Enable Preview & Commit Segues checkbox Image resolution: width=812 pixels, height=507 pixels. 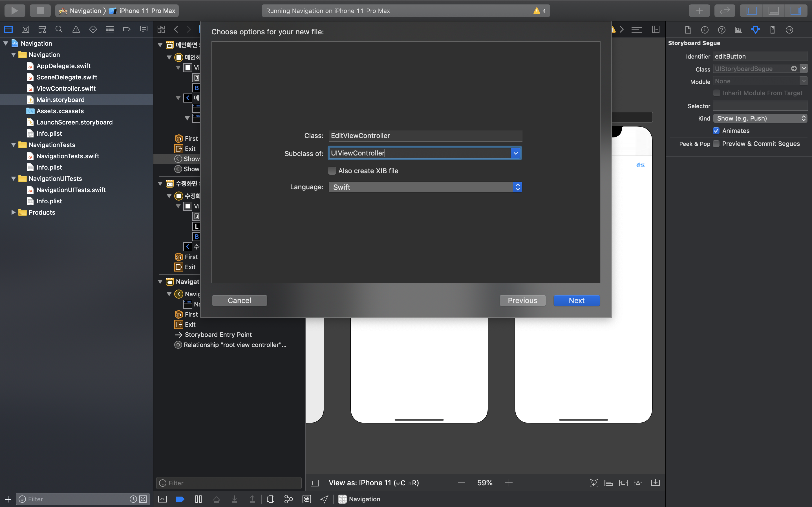pyautogui.click(x=716, y=144)
